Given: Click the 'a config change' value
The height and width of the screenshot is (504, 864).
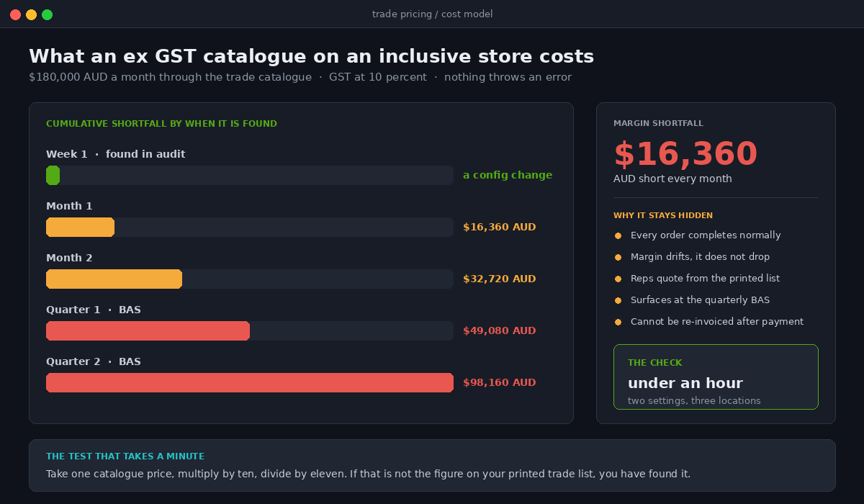Looking at the screenshot, I should 508,175.
